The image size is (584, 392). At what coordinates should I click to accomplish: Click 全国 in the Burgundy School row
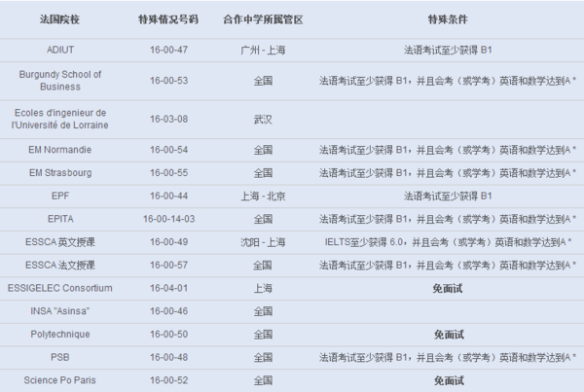point(263,81)
